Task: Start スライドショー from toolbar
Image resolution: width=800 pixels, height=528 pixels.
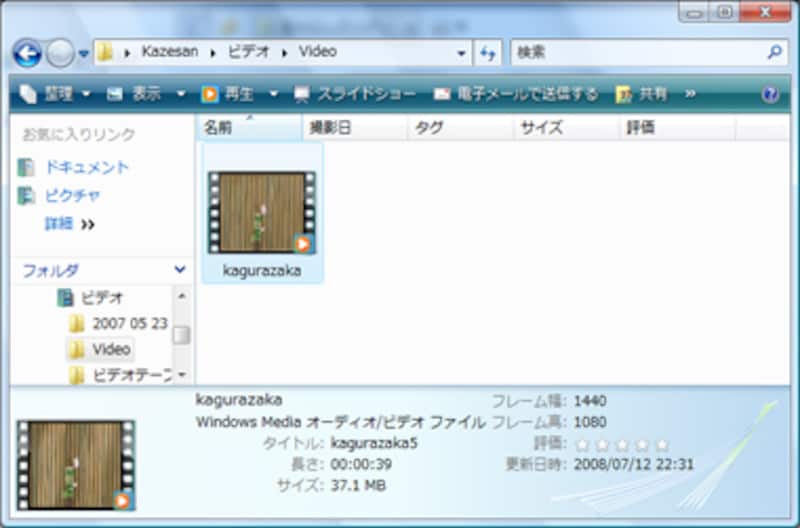Action: (355, 94)
